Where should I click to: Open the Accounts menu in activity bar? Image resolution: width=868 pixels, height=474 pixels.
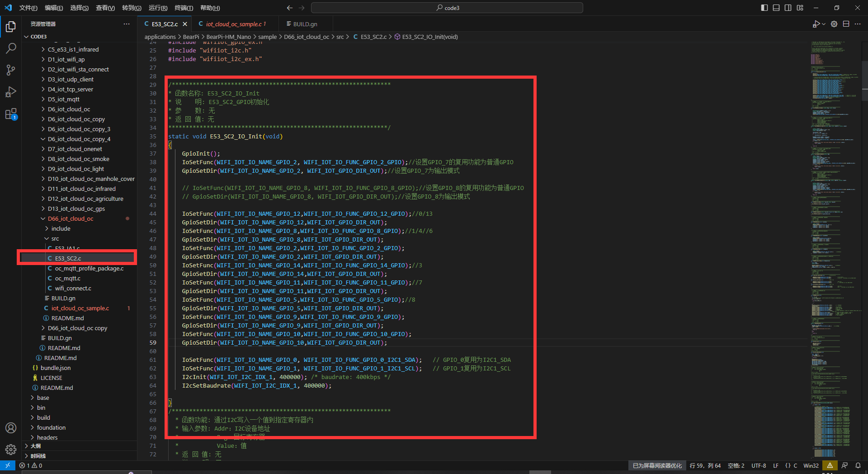point(11,428)
